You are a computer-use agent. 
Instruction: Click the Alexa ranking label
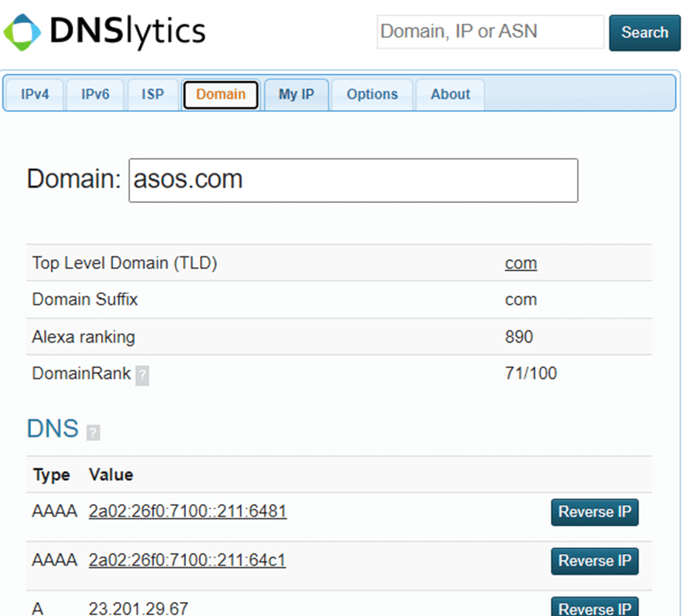coord(83,337)
